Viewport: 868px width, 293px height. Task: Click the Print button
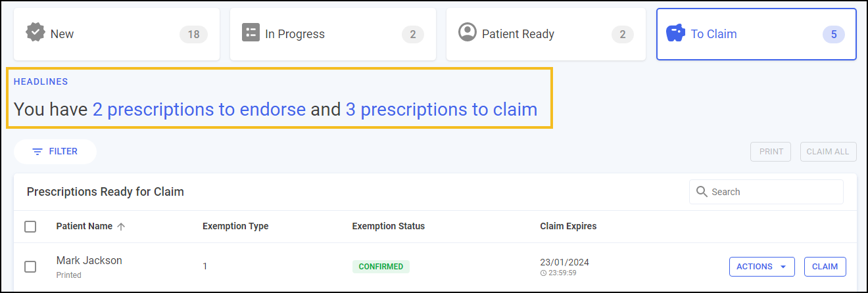(x=771, y=152)
